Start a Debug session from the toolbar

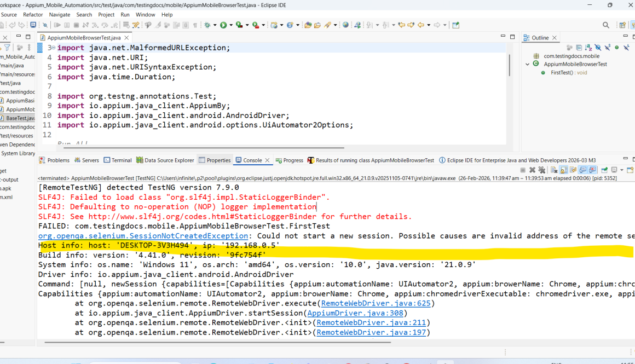pyautogui.click(x=207, y=25)
